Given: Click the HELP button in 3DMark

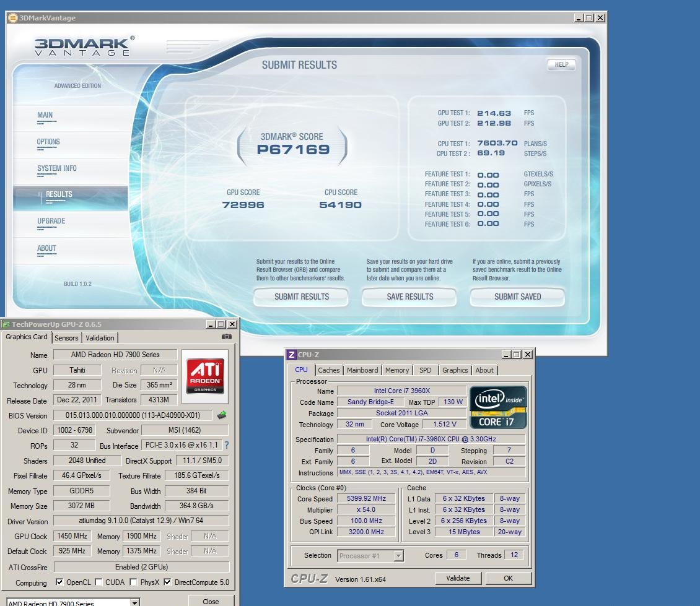Looking at the screenshot, I should point(562,65).
